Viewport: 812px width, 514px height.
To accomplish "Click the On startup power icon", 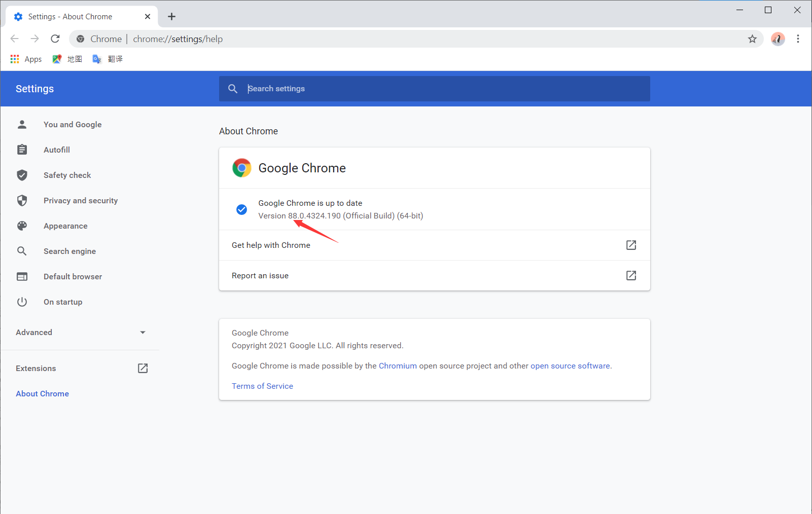I will click(x=22, y=302).
